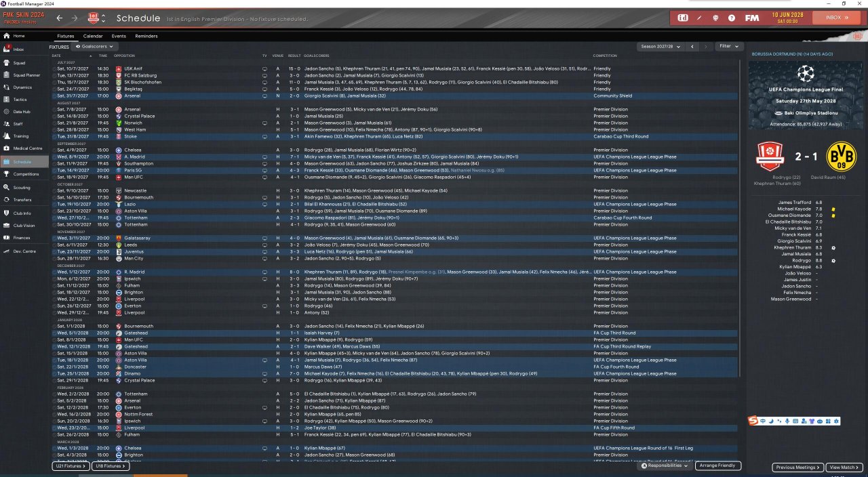Open the U18 Fixtures button

(110, 466)
